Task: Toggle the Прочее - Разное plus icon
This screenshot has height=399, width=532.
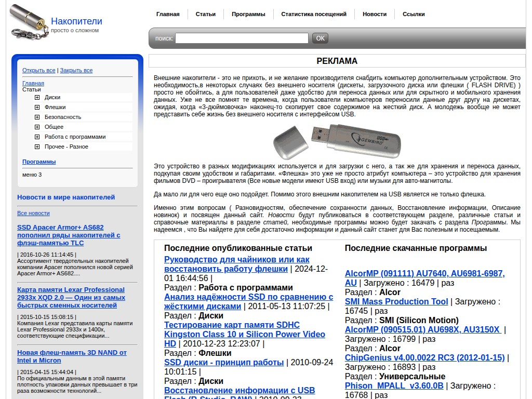Action: tap(37, 147)
